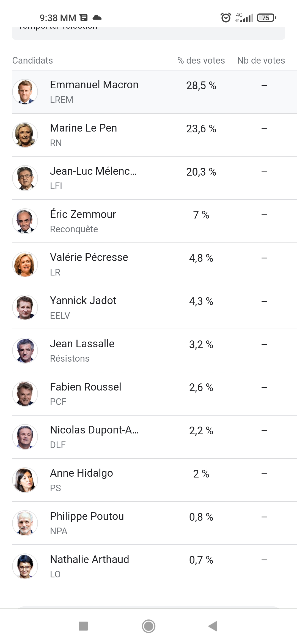Tap Anne Hidalgo's portrait thumbnail
Screen dimensions: 297x644
25,480
